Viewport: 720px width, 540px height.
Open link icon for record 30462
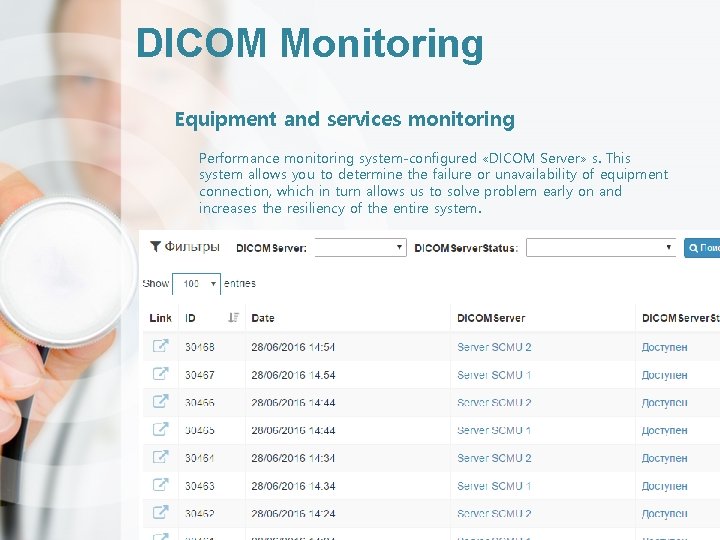[x=160, y=512]
